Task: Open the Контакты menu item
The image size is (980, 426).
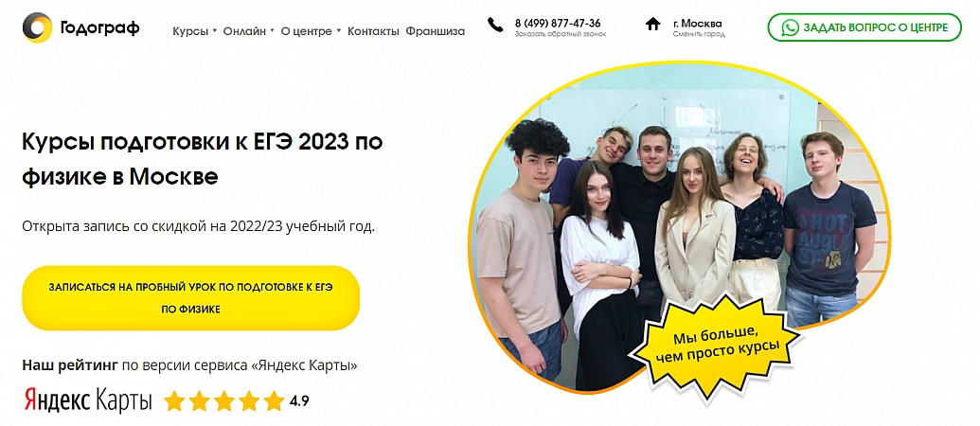Action: pyautogui.click(x=373, y=31)
